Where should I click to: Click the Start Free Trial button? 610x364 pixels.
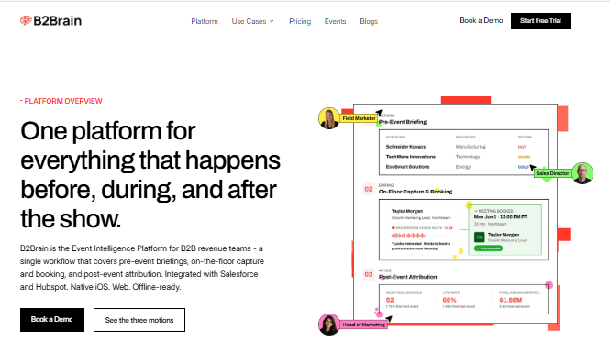point(540,21)
